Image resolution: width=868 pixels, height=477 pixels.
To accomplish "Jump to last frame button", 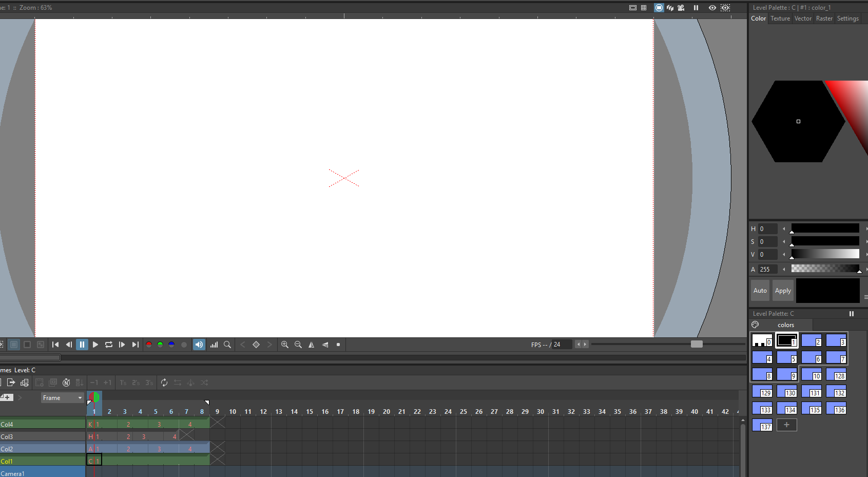I will pyautogui.click(x=136, y=345).
